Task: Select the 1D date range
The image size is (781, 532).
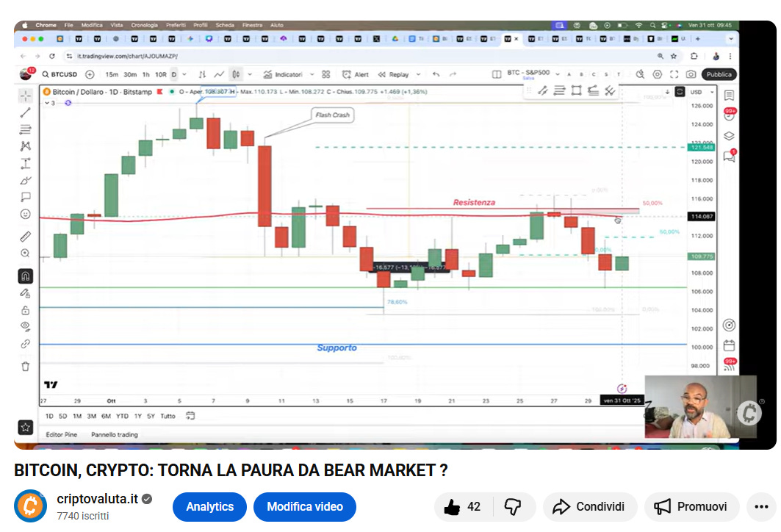Action: [49, 416]
